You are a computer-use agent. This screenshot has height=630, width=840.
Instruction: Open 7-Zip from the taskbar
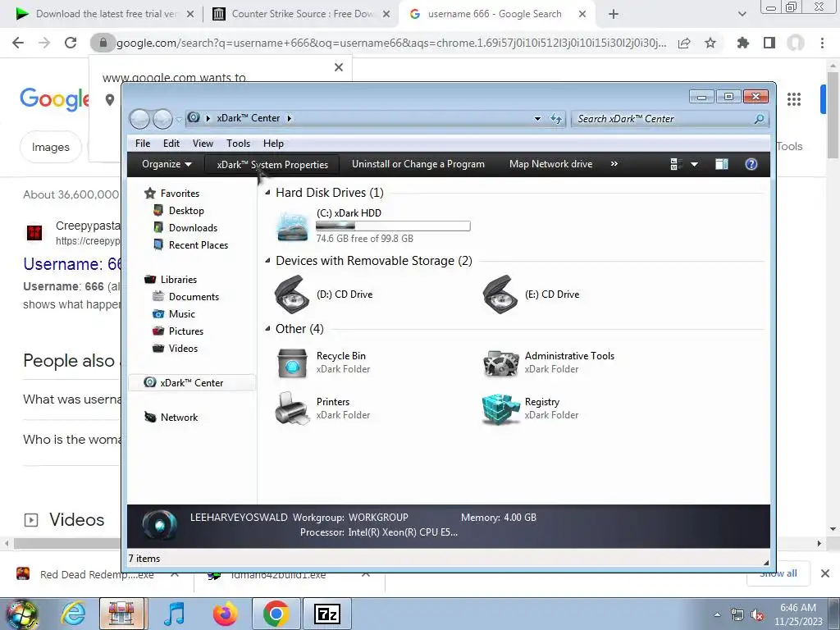pyautogui.click(x=327, y=614)
